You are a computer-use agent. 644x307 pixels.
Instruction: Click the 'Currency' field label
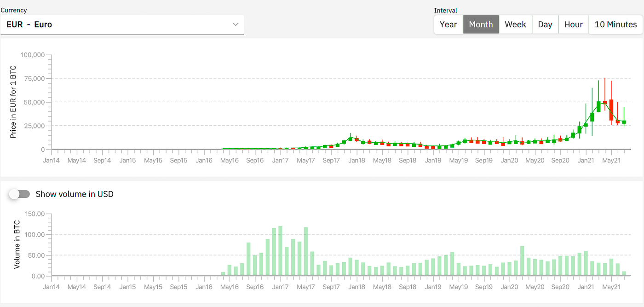pyautogui.click(x=14, y=10)
